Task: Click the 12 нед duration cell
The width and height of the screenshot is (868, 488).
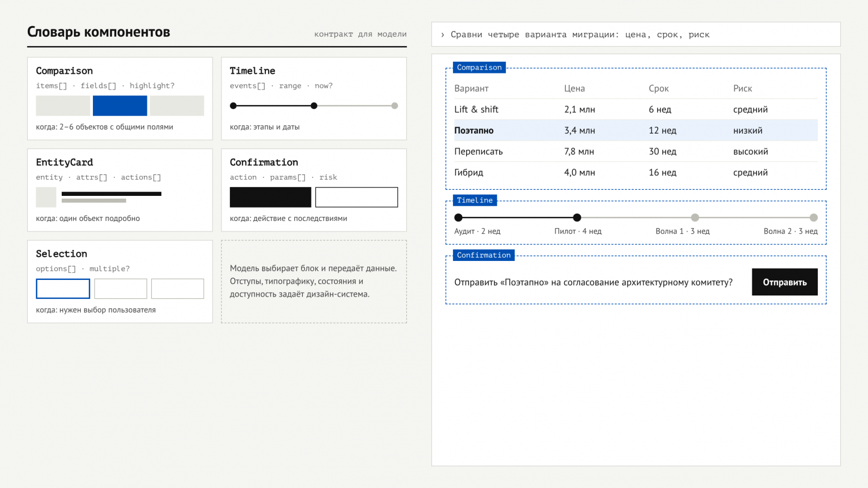Action: (x=663, y=131)
